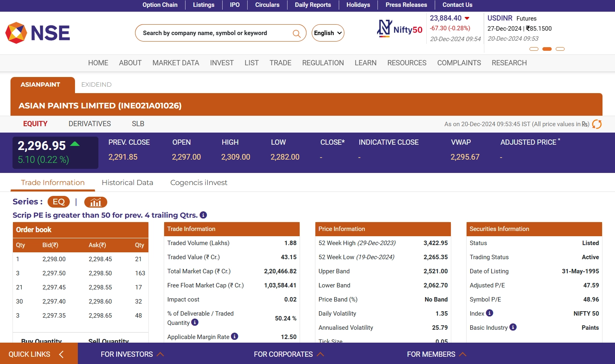Open the Option Chain link
The width and height of the screenshot is (615, 364).
tap(160, 5)
